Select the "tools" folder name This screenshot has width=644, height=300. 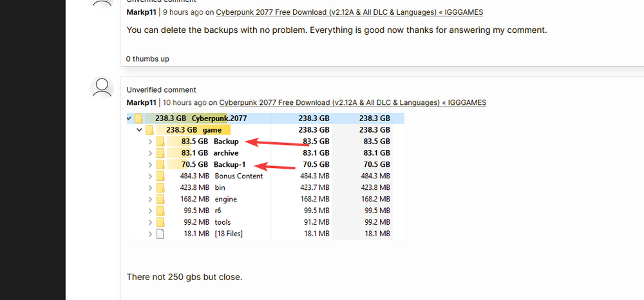coord(223,222)
